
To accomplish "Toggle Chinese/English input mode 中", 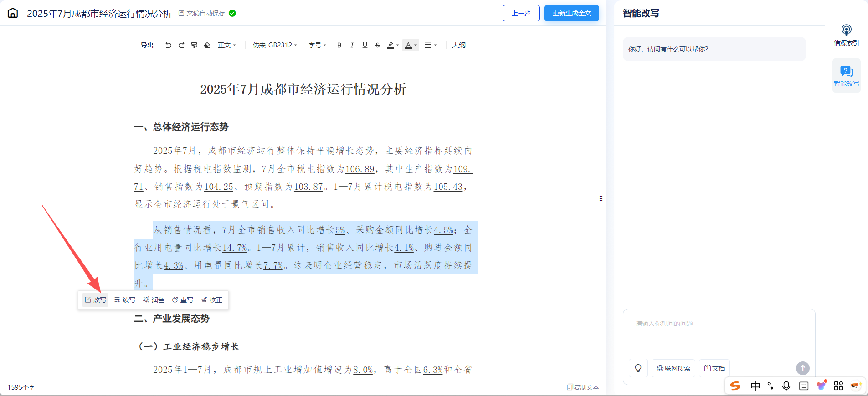I will point(755,386).
